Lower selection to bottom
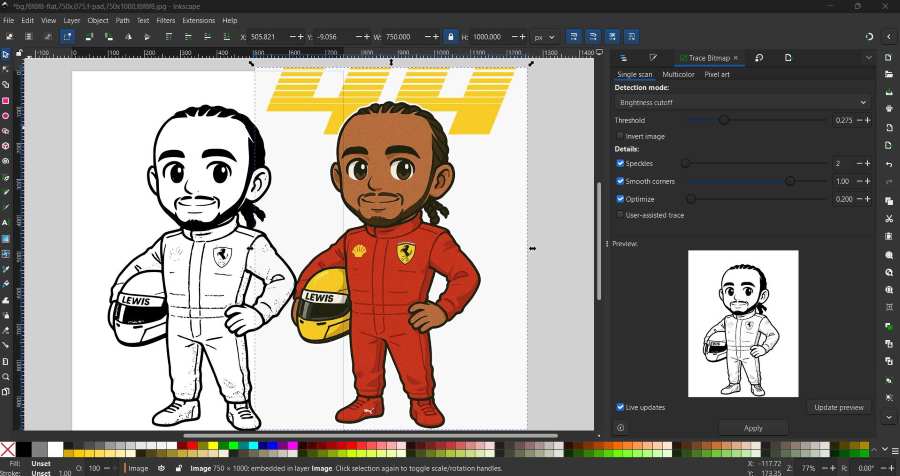The width and height of the screenshot is (900, 476). click(x=227, y=37)
